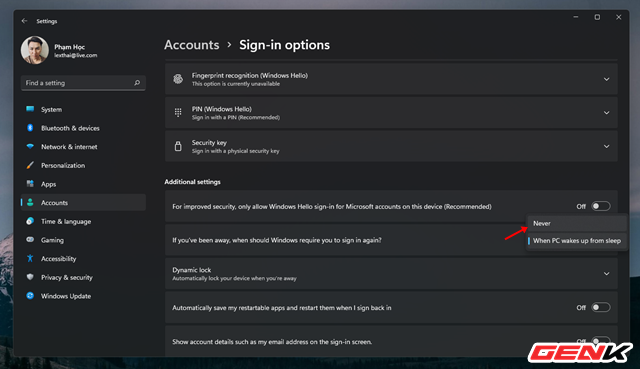
Task: Click the fingerprint recognition icon
Action: [178, 79]
